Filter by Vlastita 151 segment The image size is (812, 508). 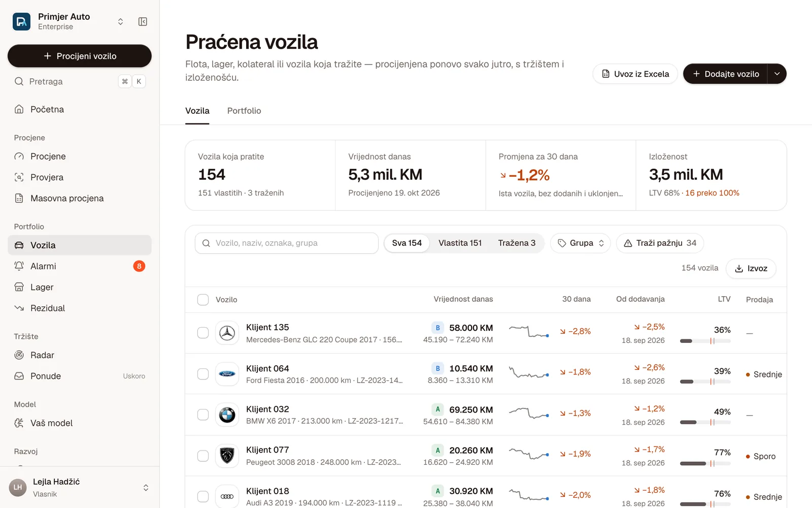(460, 243)
